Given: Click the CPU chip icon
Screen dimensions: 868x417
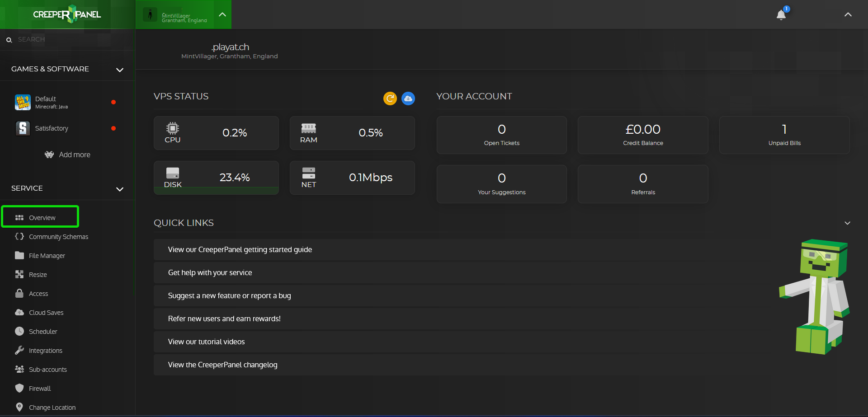Looking at the screenshot, I should tap(172, 128).
